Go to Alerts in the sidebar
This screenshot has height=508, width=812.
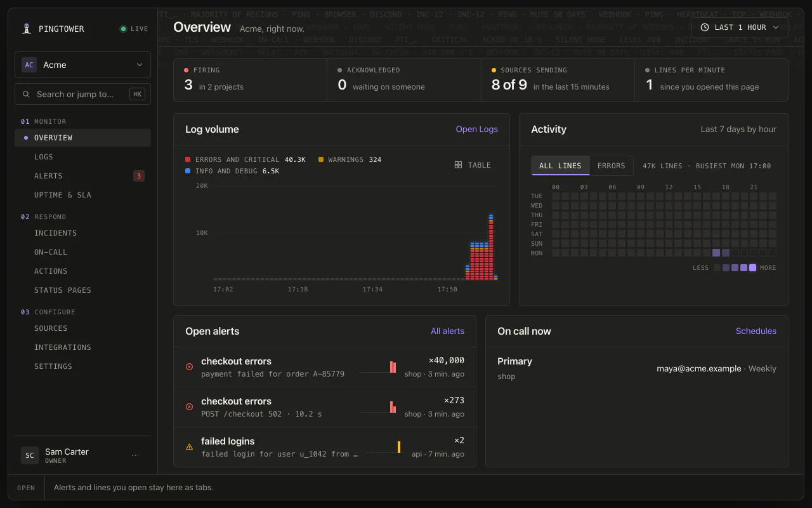pos(82,176)
